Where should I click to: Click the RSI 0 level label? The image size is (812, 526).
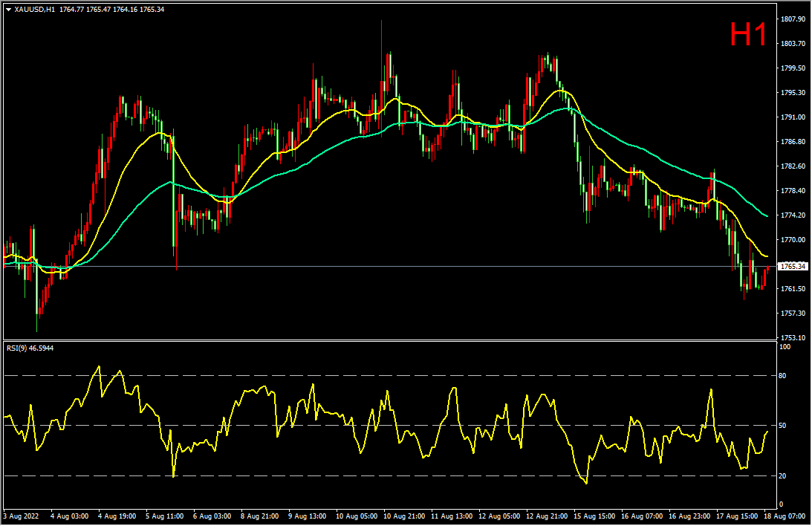click(782, 504)
